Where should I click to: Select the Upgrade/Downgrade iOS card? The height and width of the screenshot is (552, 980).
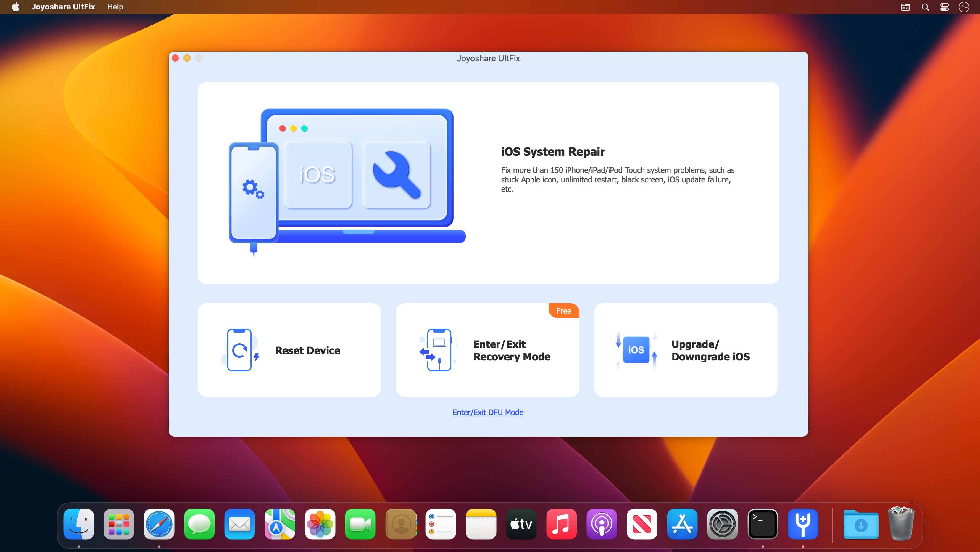click(x=685, y=350)
